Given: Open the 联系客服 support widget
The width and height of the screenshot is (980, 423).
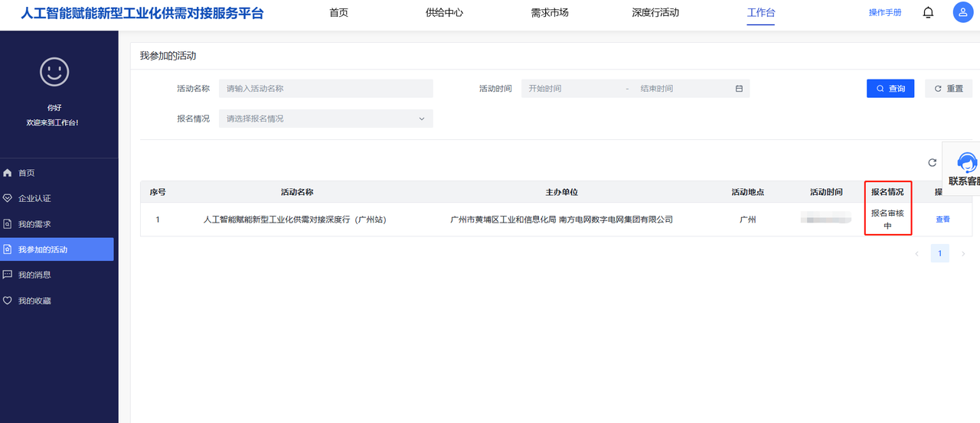Looking at the screenshot, I should click(962, 169).
